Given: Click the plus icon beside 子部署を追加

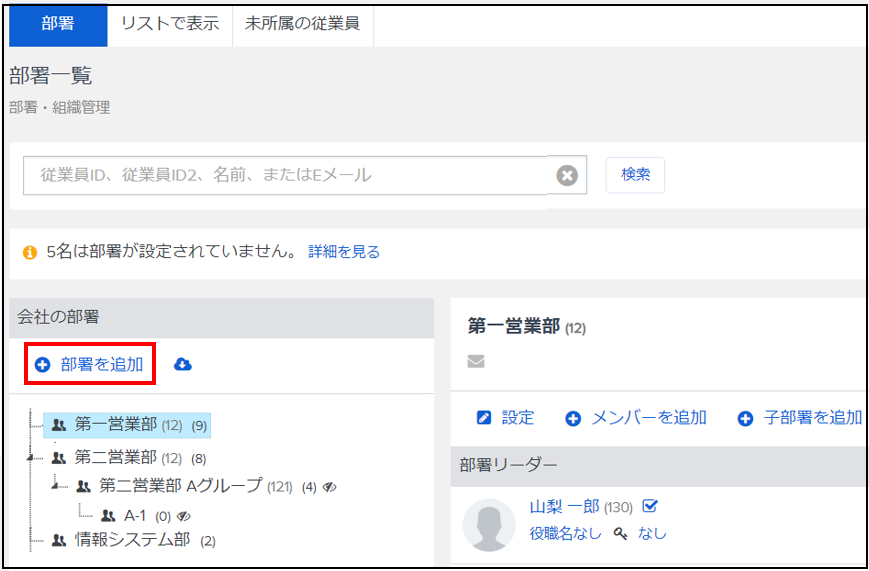Looking at the screenshot, I should click(x=745, y=419).
